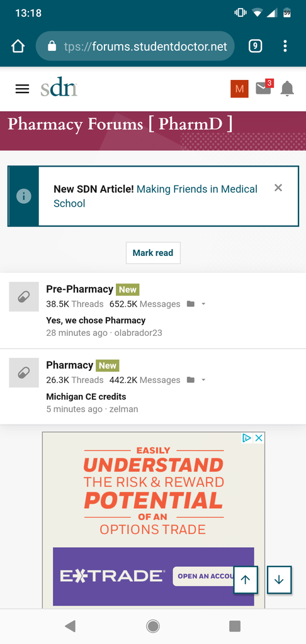Open the Michigan CE credits thread
The height and width of the screenshot is (644, 306).
point(86,397)
